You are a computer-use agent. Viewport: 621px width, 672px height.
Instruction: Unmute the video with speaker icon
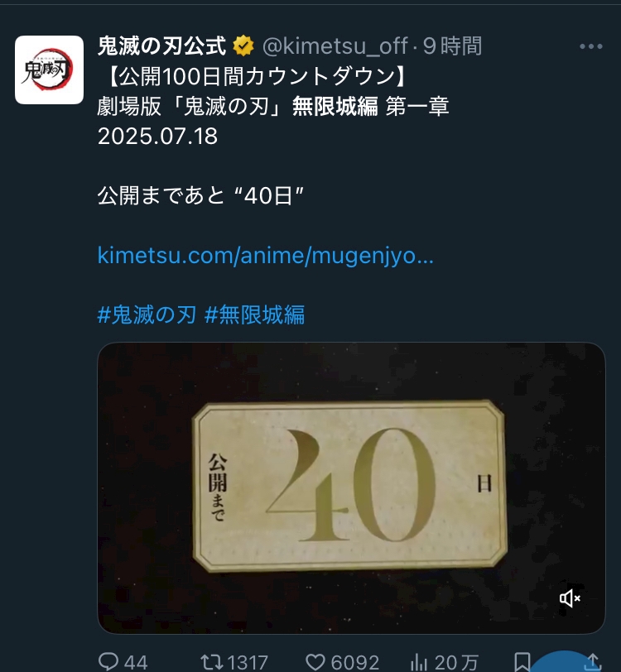coord(570,598)
